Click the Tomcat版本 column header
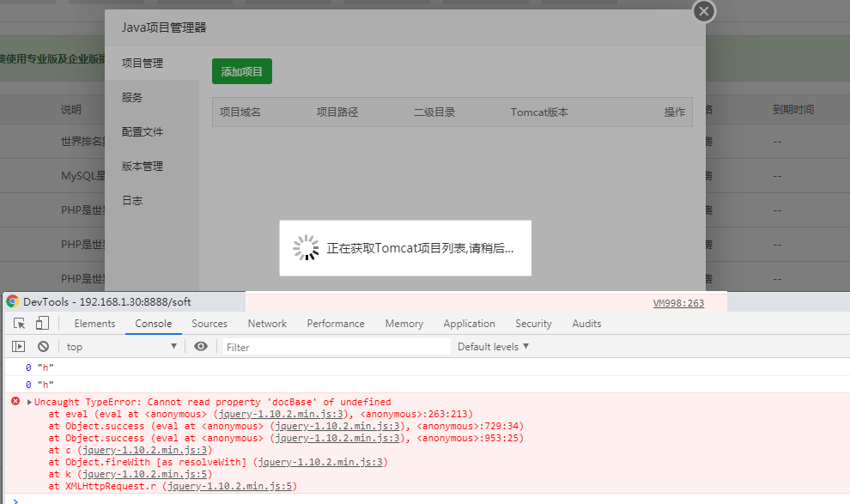850x504 pixels. (x=539, y=112)
